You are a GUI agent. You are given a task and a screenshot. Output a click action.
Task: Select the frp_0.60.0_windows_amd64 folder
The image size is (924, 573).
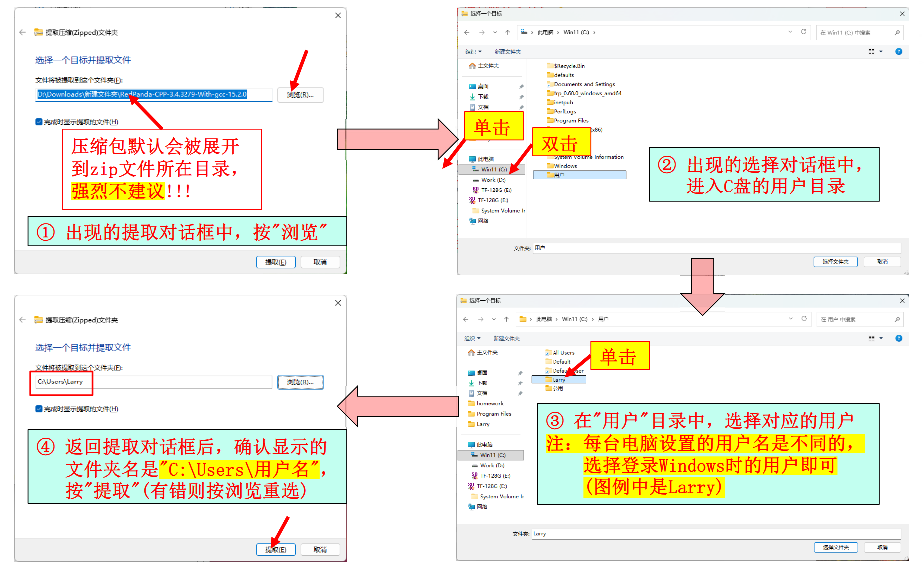(587, 93)
